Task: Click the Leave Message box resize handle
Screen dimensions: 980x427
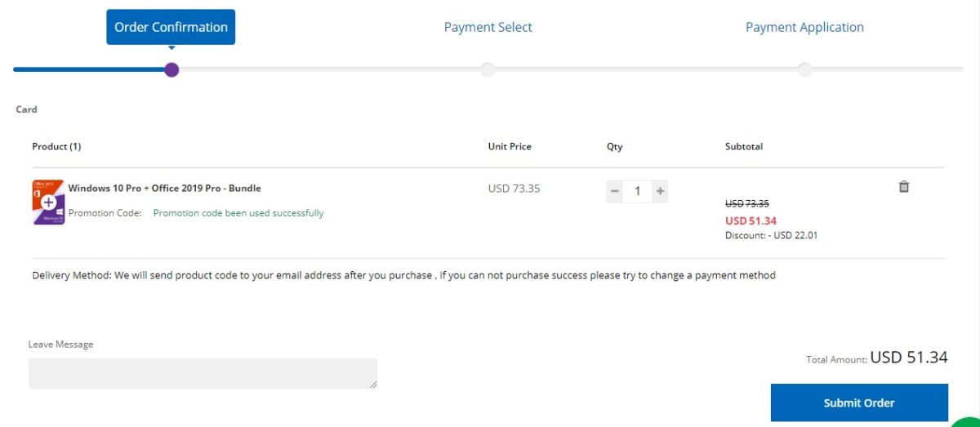Action: point(373,385)
